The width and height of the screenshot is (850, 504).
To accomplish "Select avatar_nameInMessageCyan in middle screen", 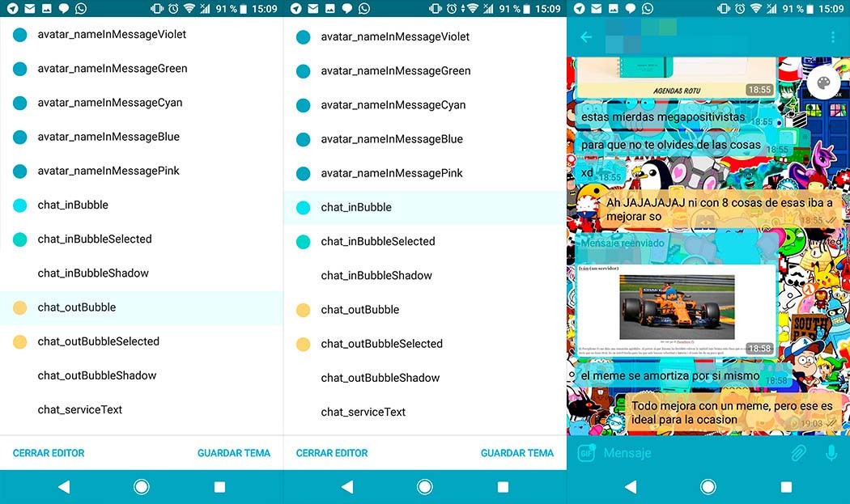I will (425, 105).
